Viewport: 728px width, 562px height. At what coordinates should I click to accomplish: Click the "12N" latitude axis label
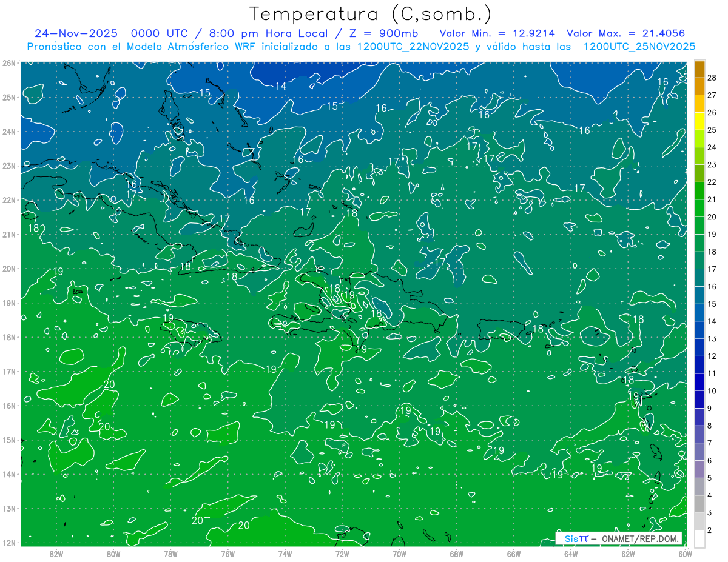pos(8,542)
